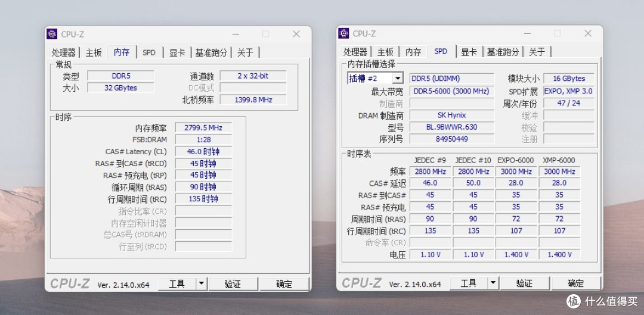The image size is (644, 315).
Task: Open 显卡 tab in right CPU-Z window
Action: [469, 52]
